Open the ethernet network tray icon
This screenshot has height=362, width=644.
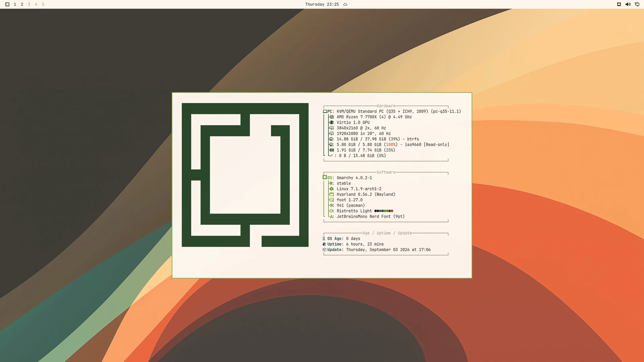[619, 4]
